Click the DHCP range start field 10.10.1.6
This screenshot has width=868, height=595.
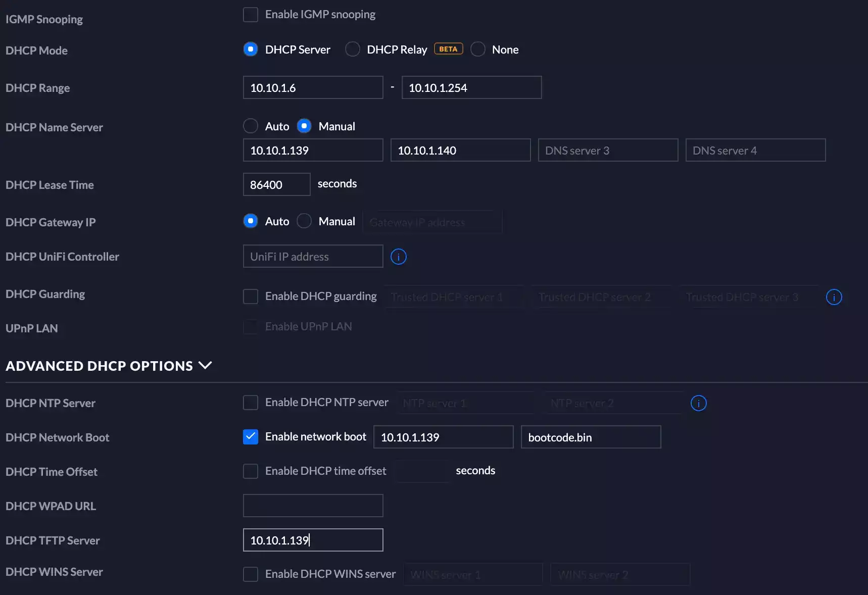click(x=313, y=88)
